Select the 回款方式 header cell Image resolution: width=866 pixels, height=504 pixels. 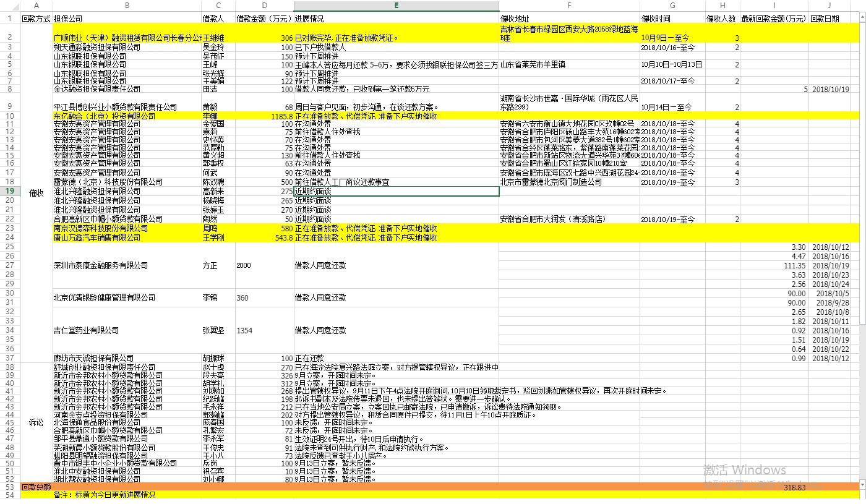click(x=36, y=19)
